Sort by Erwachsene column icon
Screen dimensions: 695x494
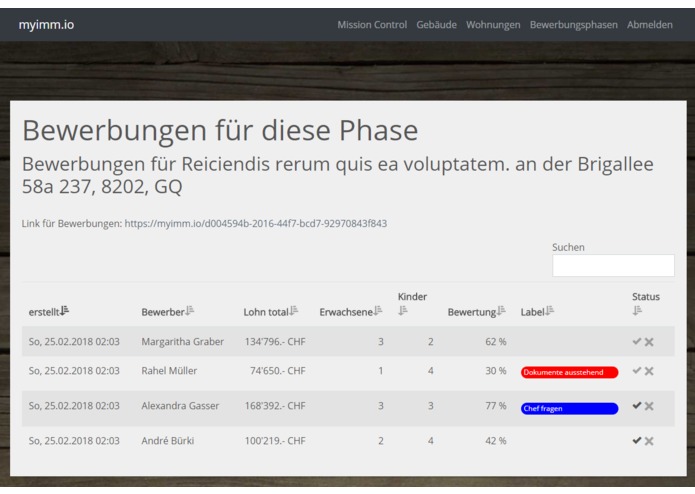[378, 311]
